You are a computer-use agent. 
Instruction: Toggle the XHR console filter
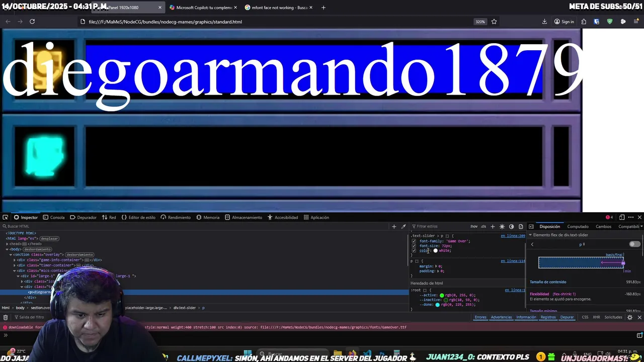[596, 317]
